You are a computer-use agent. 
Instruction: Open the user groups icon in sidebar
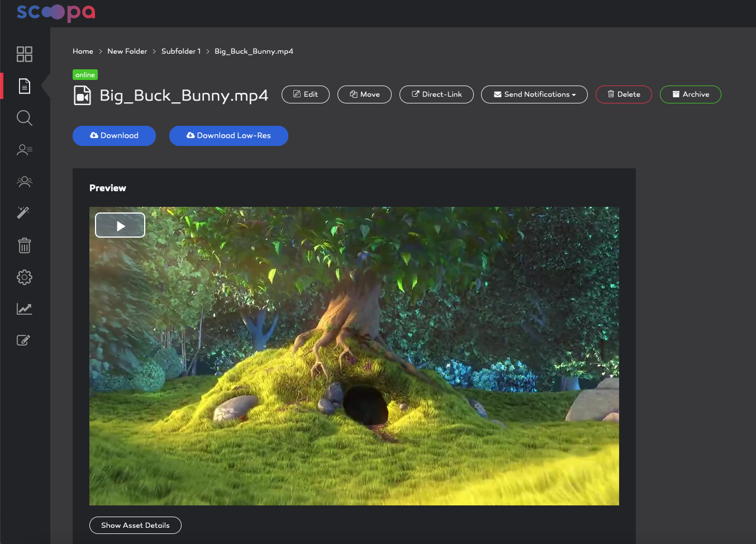[25, 182]
